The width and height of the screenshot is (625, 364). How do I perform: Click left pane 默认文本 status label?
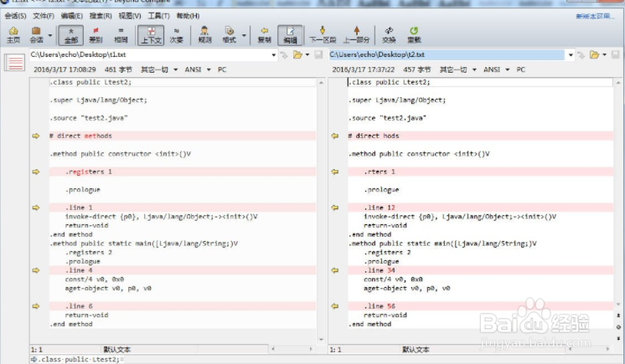point(117,350)
